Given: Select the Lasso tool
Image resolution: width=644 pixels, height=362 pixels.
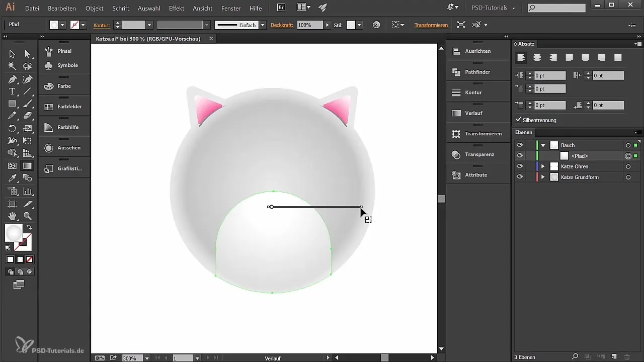Looking at the screenshot, I should tap(28, 66).
